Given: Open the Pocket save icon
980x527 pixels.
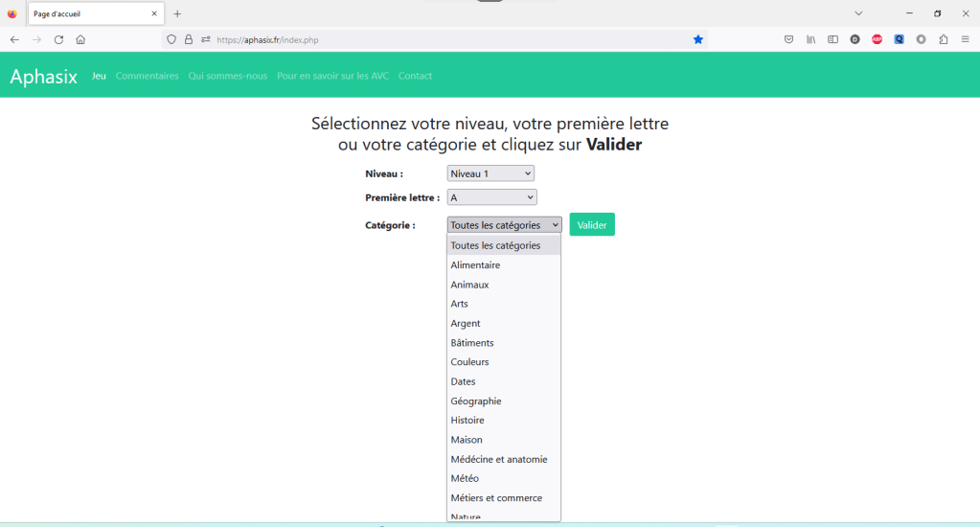Looking at the screenshot, I should coord(788,39).
